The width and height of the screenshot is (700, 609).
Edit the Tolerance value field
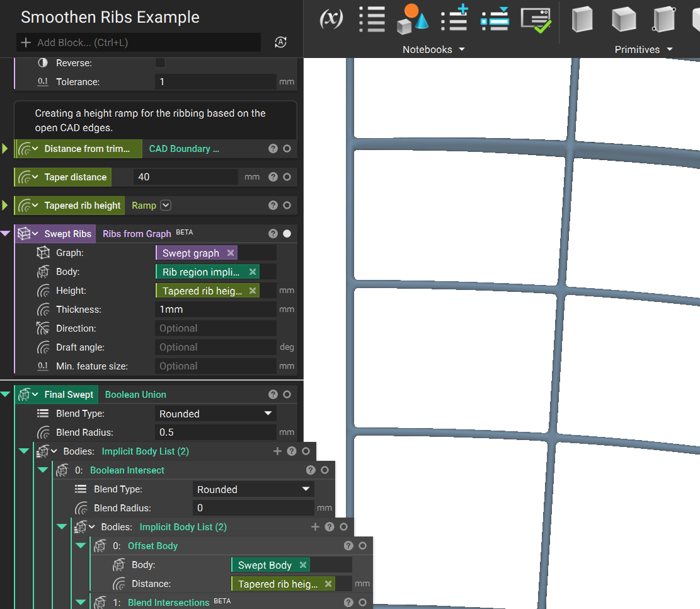(215, 82)
